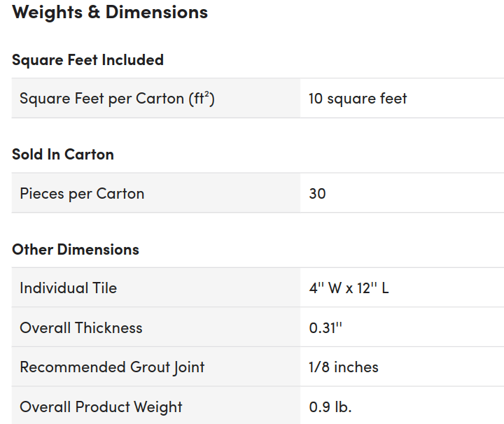The width and height of the screenshot is (504, 424).
Task: Click the Square Feet Included subheading
Action: coord(87,59)
